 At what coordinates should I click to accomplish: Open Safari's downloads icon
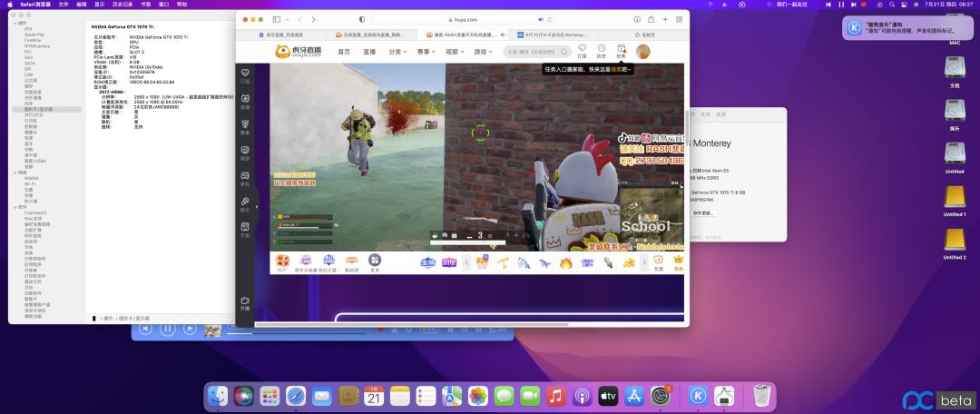click(x=637, y=19)
